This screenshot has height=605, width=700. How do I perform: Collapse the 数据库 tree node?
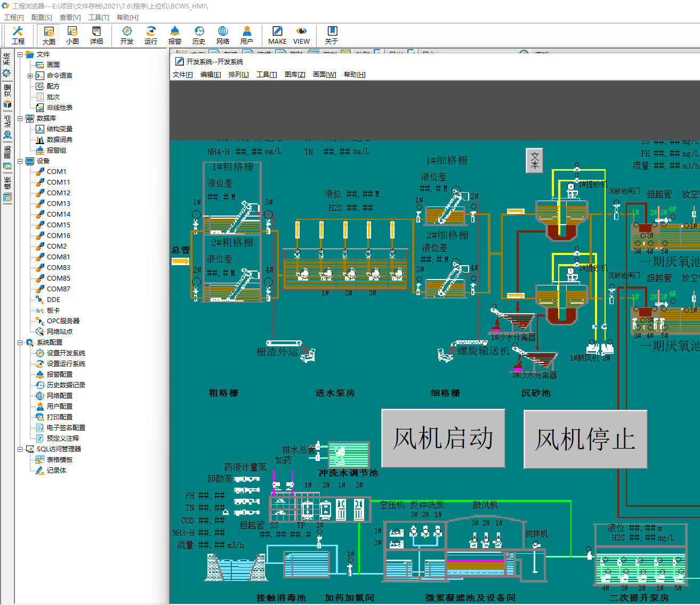[x=20, y=118]
